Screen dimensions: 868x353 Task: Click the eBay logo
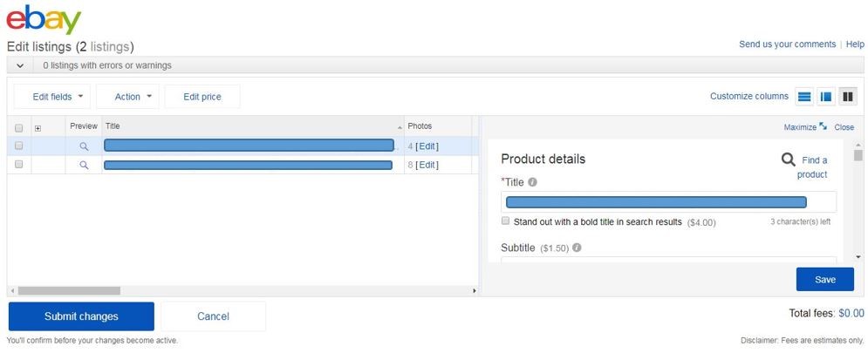click(43, 20)
